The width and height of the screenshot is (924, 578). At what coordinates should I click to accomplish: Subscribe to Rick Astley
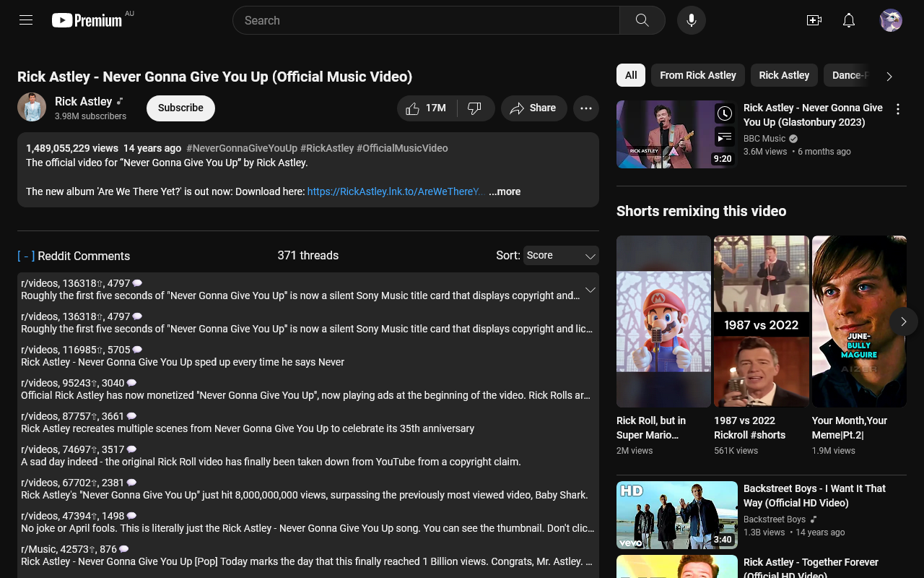coord(180,108)
